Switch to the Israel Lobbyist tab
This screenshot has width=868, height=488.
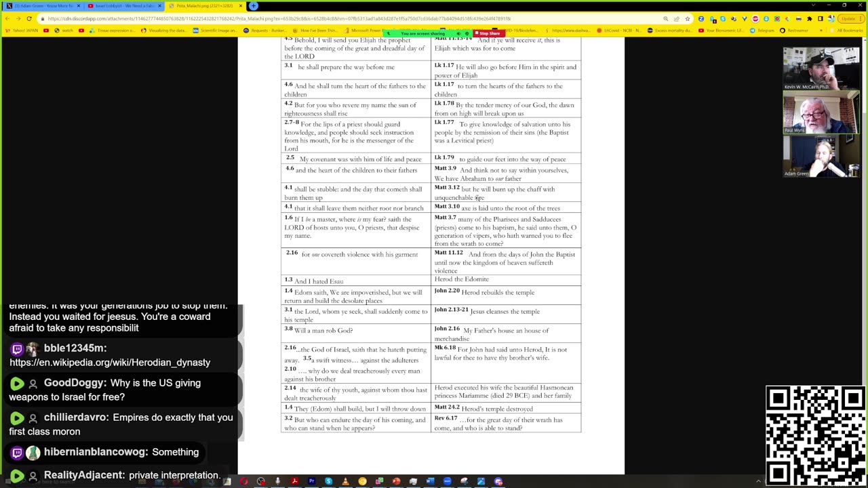pyautogui.click(x=123, y=5)
